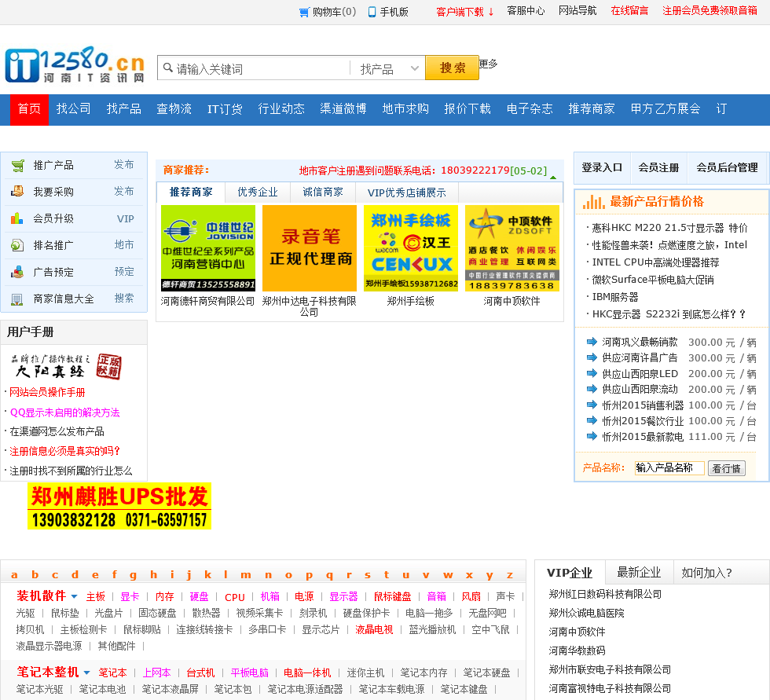
Task: Open 报价下载 in the navigation bar
Action: point(467,109)
